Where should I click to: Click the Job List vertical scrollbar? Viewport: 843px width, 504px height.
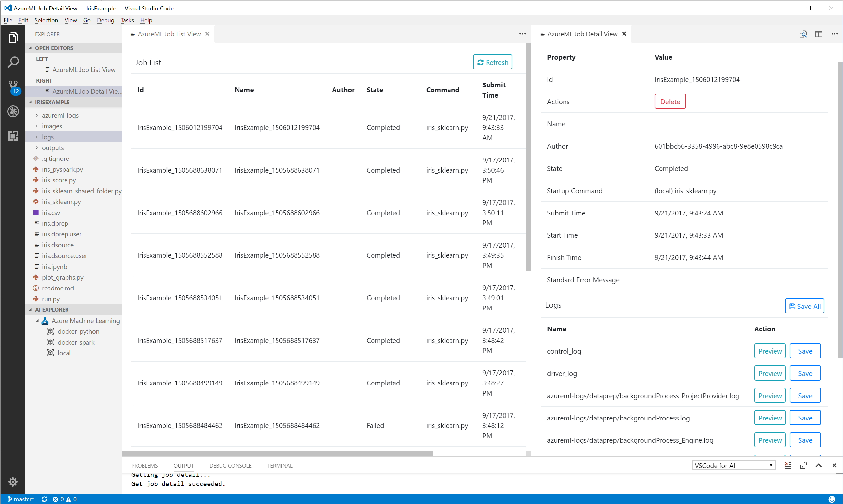[528, 157]
